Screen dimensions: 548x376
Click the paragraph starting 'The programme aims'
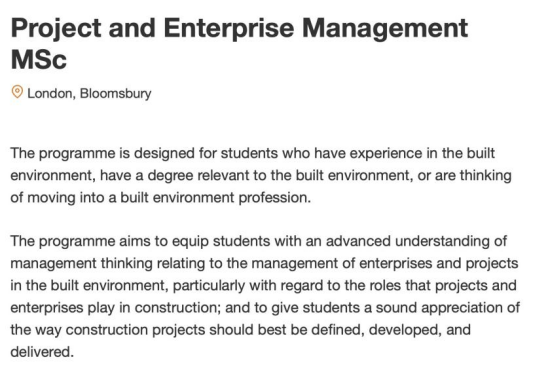[265, 296]
